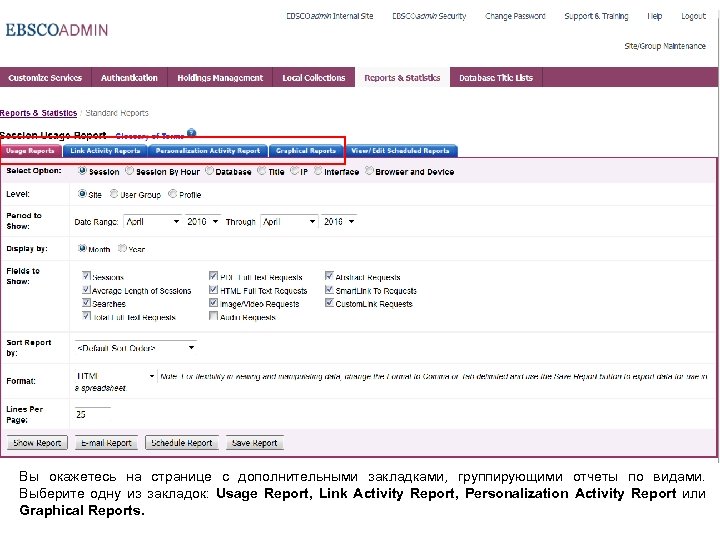Open the Through month dropdown
Image resolution: width=720 pixels, height=540 pixels.
289,222
